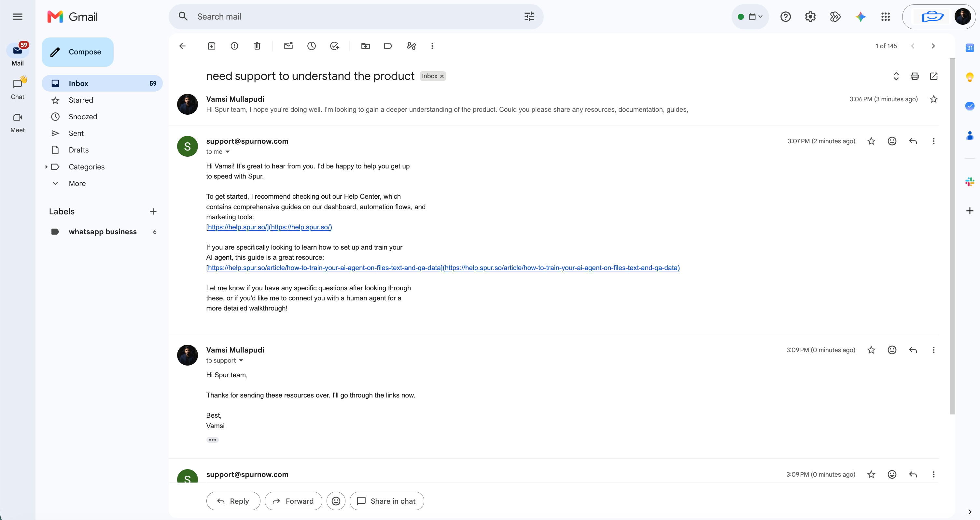This screenshot has width=980, height=520.
Task: Get more add-ons with the plus icon
Action: point(970,211)
